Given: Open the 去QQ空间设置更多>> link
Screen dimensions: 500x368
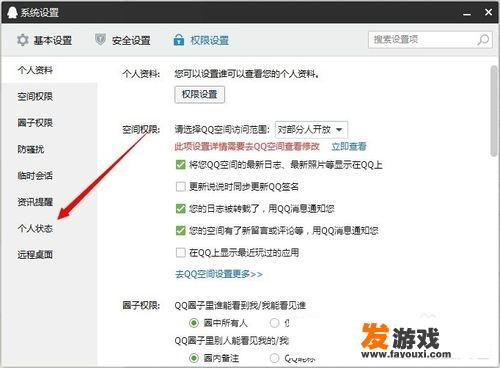Looking at the screenshot, I should point(219,274).
